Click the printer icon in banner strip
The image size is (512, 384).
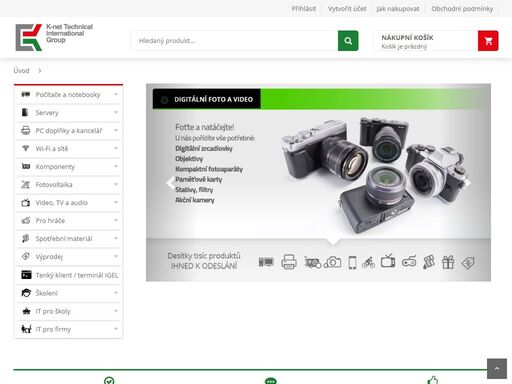(289, 262)
